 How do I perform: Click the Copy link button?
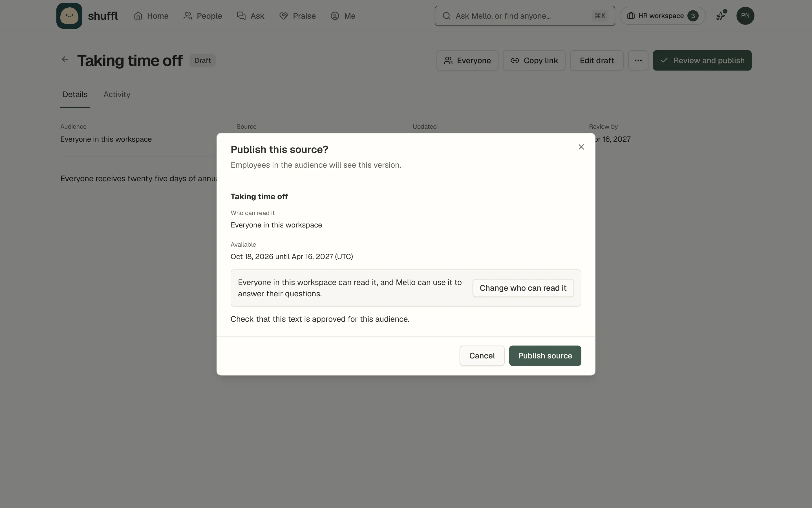coord(534,60)
